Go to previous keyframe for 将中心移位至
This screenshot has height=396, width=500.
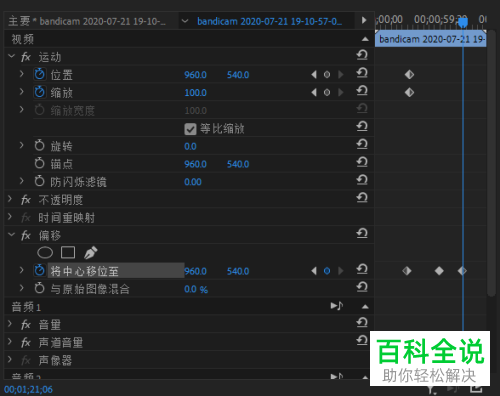(x=314, y=271)
